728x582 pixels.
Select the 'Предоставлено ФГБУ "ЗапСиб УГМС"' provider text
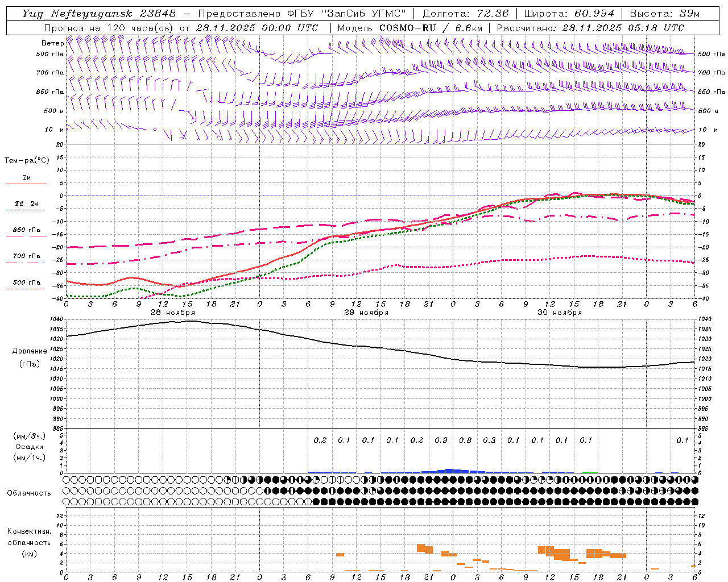[302, 14]
